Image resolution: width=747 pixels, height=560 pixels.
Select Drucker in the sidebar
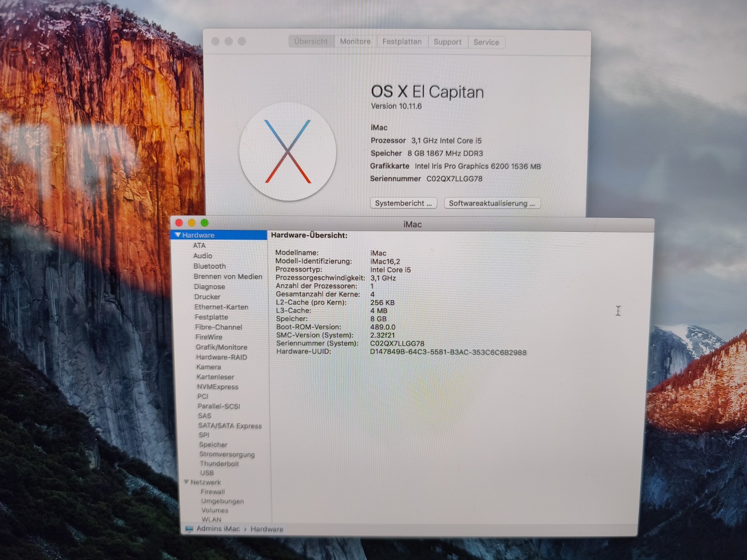pos(207,297)
